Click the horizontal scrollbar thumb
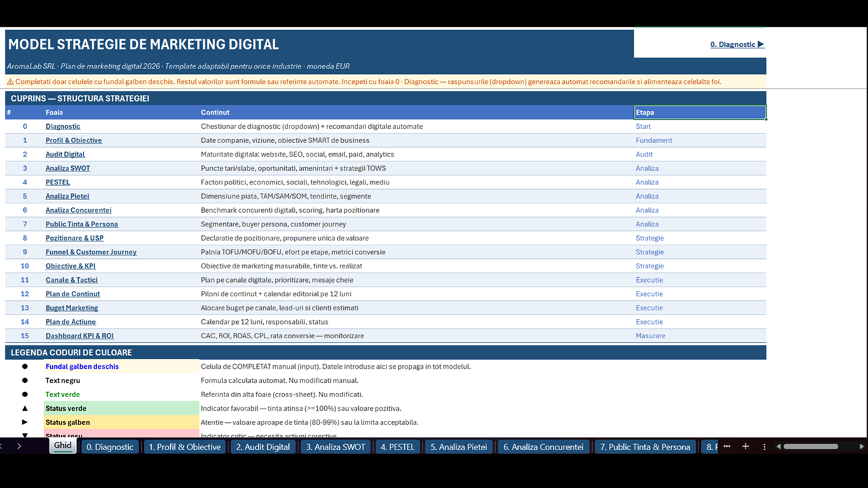This screenshot has height=488, width=868. [x=811, y=447]
